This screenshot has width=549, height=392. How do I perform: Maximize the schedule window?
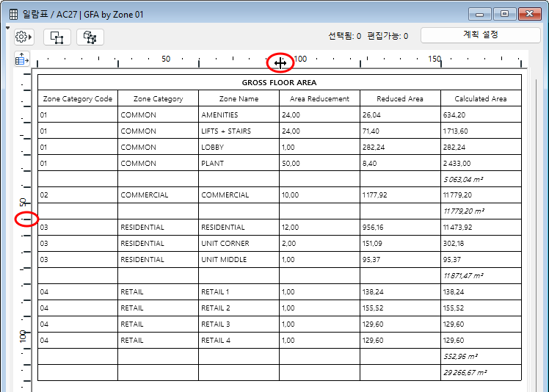click(504, 14)
